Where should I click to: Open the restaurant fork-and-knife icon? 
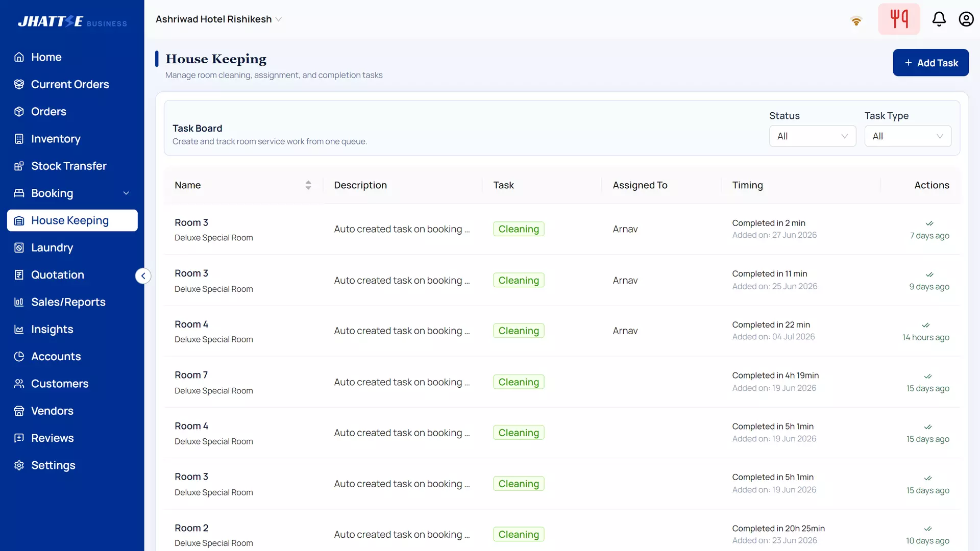899,19
